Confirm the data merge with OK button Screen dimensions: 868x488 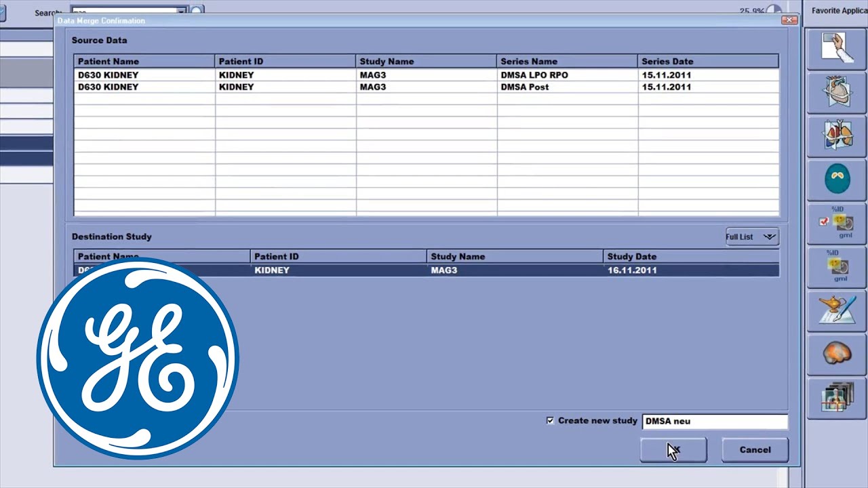(673, 450)
